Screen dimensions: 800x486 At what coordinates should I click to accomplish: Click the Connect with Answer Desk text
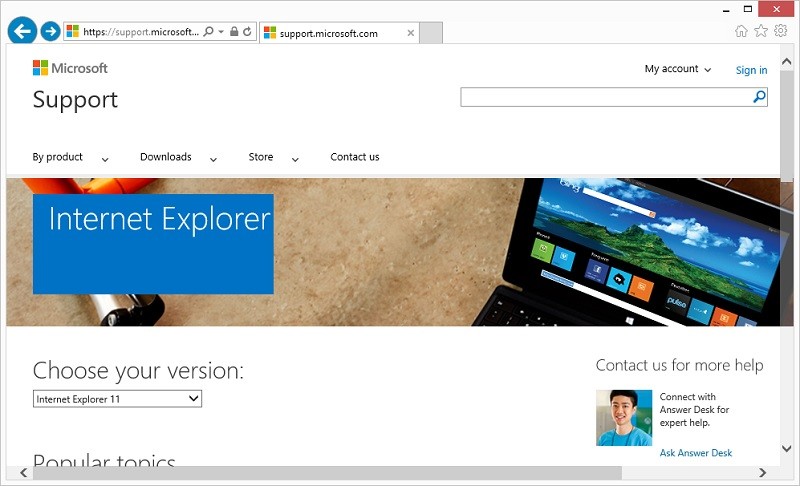coord(694,410)
